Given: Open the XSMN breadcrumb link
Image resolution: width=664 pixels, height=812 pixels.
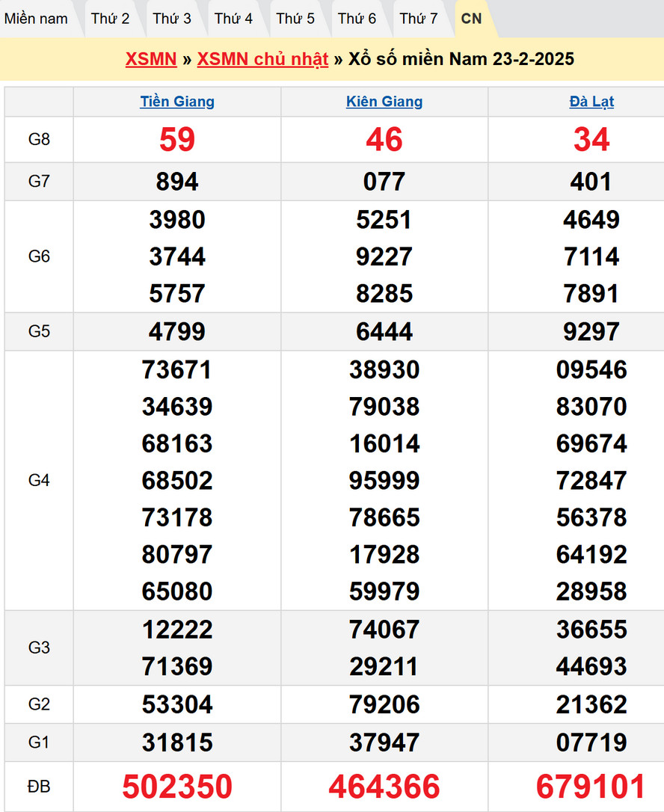Looking at the screenshot, I should [x=151, y=60].
